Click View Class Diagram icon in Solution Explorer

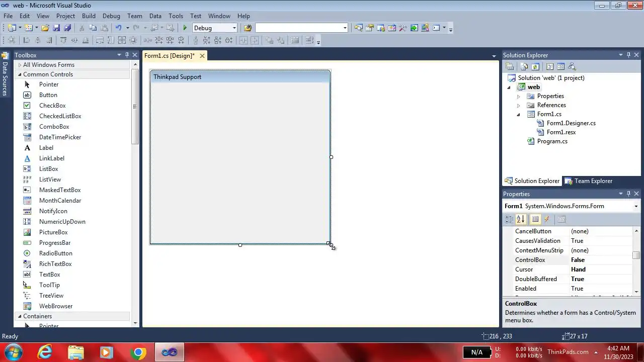pyautogui.click(x=572, y=66)
